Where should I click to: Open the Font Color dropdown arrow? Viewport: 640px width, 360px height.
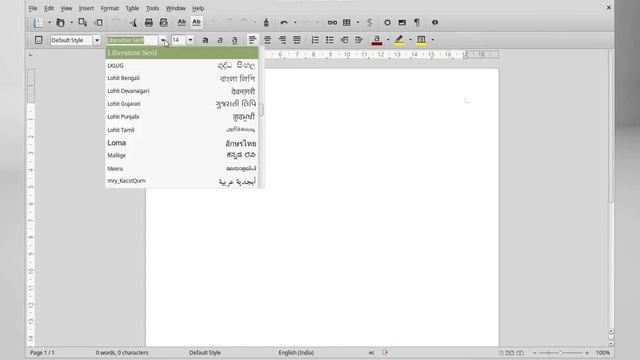388,40
